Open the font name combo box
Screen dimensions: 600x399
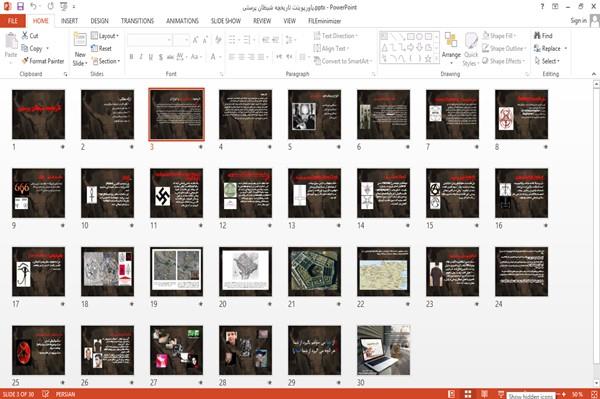149,40
